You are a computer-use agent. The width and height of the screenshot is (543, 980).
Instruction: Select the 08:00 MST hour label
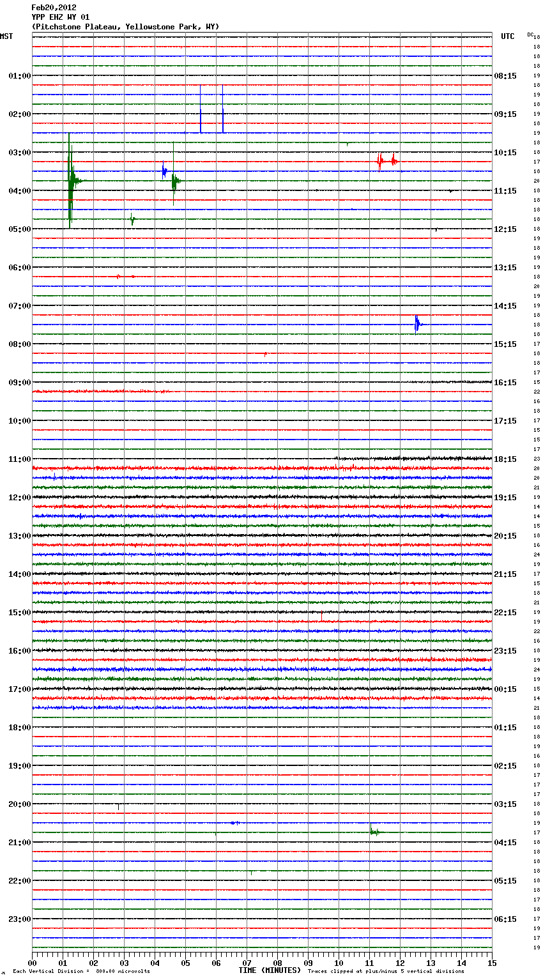click(20, 344)
